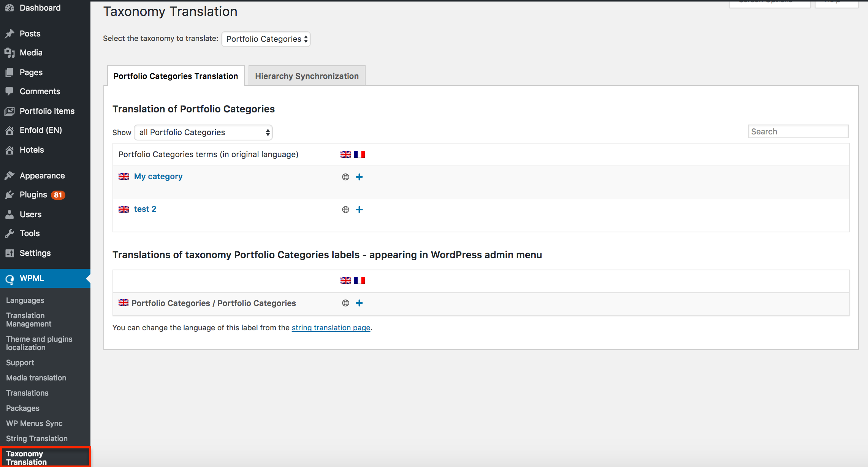Click the Dashboard gauge icon
This screenshot has width=868, height=467.
pyautogui.click(x=10, y=8)
